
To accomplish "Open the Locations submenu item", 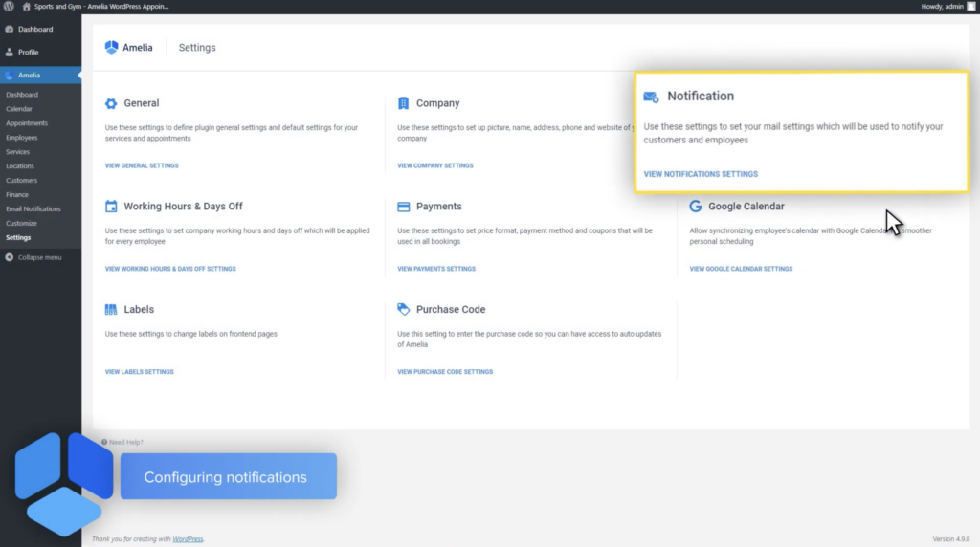I will (x=19, y=166).
